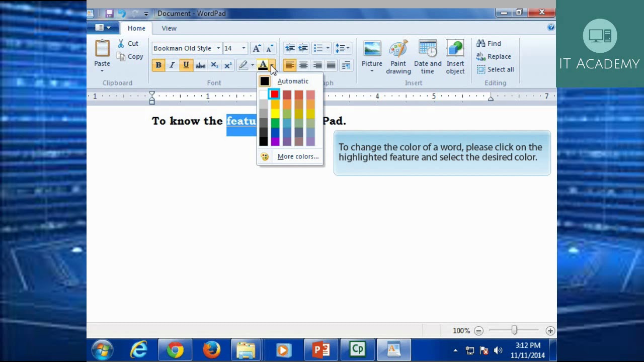644x362 pixels.
Task: Open WordPad Help icon
Action: point(551,28)
